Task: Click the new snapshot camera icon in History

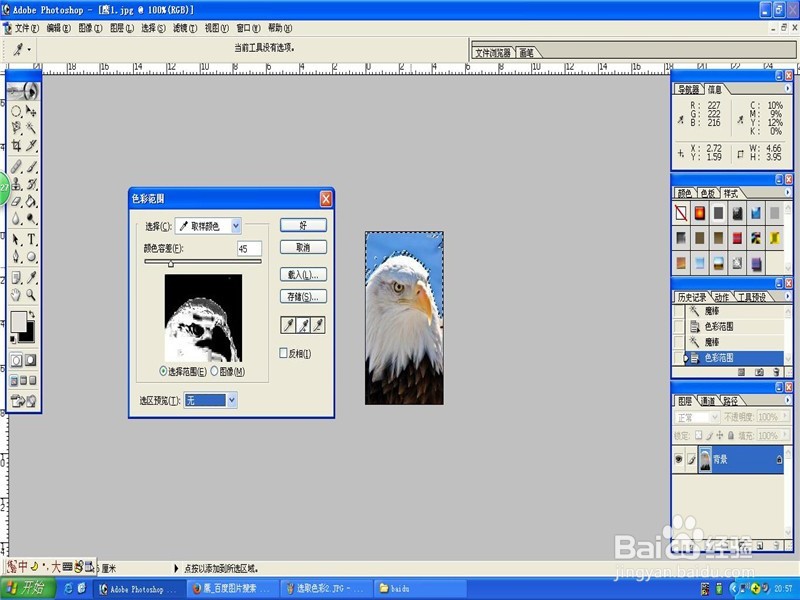Action: click(x=759, y=372)
